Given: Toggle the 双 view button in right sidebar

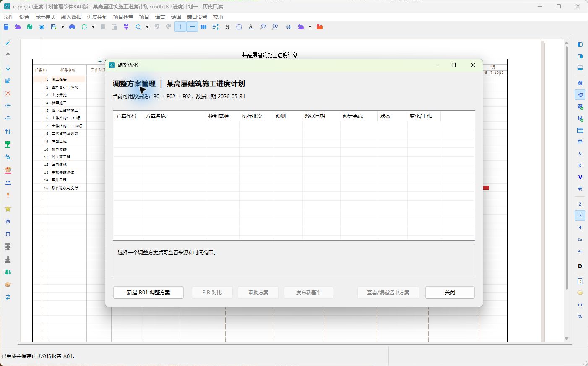Looking at the screenshot, I should tap(580, 83).
